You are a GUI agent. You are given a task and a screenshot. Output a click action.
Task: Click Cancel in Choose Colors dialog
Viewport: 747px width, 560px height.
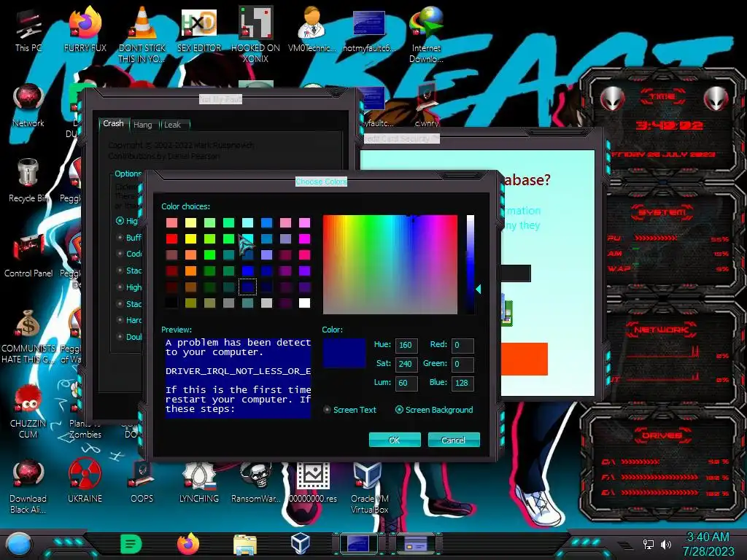coord(454,440)
